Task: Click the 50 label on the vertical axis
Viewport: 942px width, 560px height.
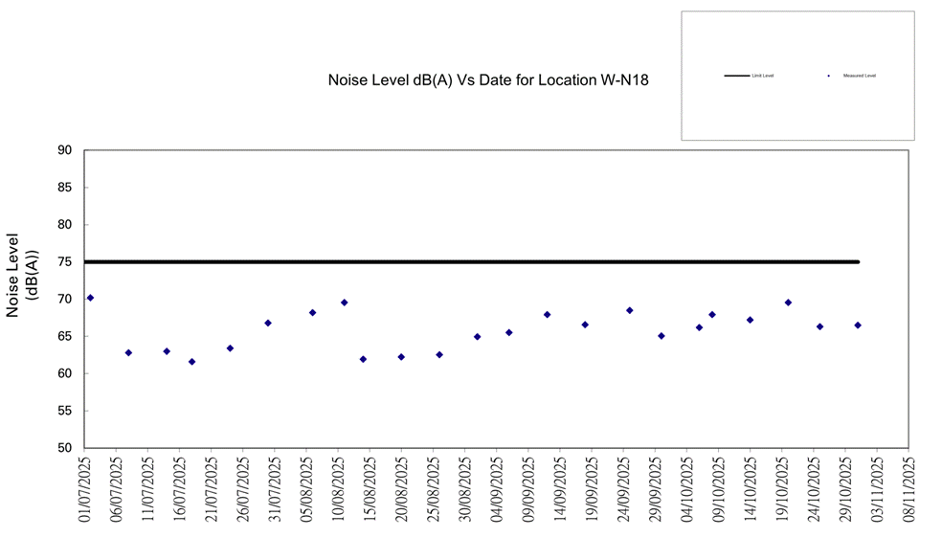Action: [x=65, y=448]
